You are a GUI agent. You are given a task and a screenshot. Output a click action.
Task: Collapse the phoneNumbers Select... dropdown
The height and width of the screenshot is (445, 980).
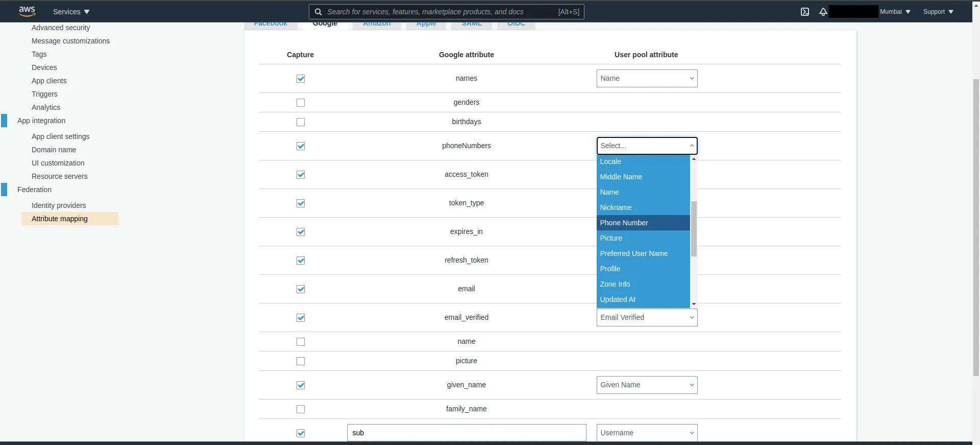pyautogui.click(x=647, y=146)
